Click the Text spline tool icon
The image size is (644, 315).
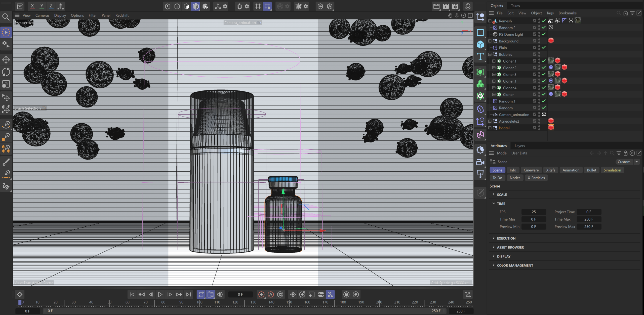pos(480,57)
